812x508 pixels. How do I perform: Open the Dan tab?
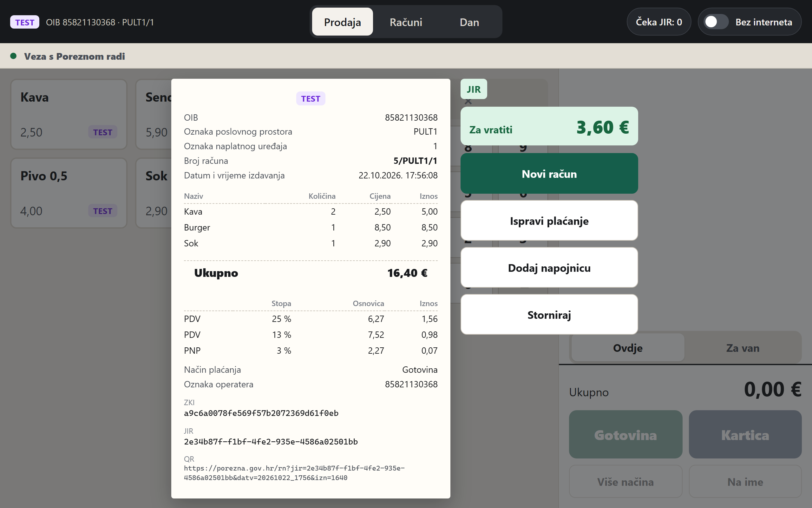[469, 22]
